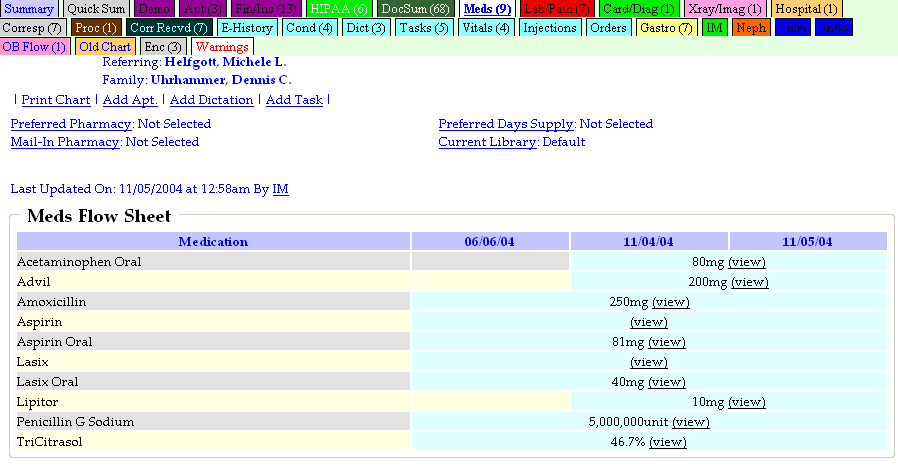The width and height of the screenshot is (898, 467).
Task: View the Penicillin G Sodium entry
Action: click(x=691, y=422)
